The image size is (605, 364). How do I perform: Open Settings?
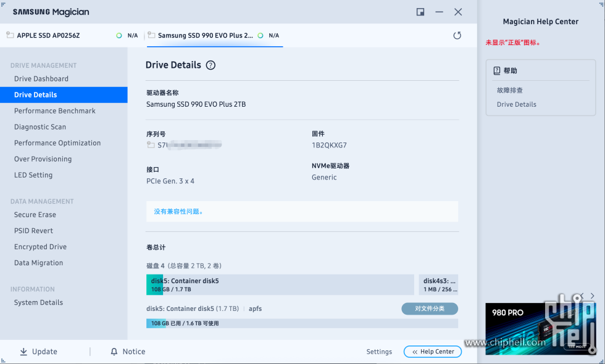(x=379, y=352)
